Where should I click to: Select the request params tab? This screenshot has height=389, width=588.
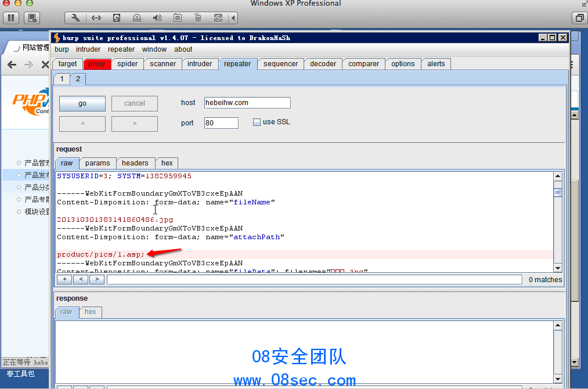(x=98, y=163)
